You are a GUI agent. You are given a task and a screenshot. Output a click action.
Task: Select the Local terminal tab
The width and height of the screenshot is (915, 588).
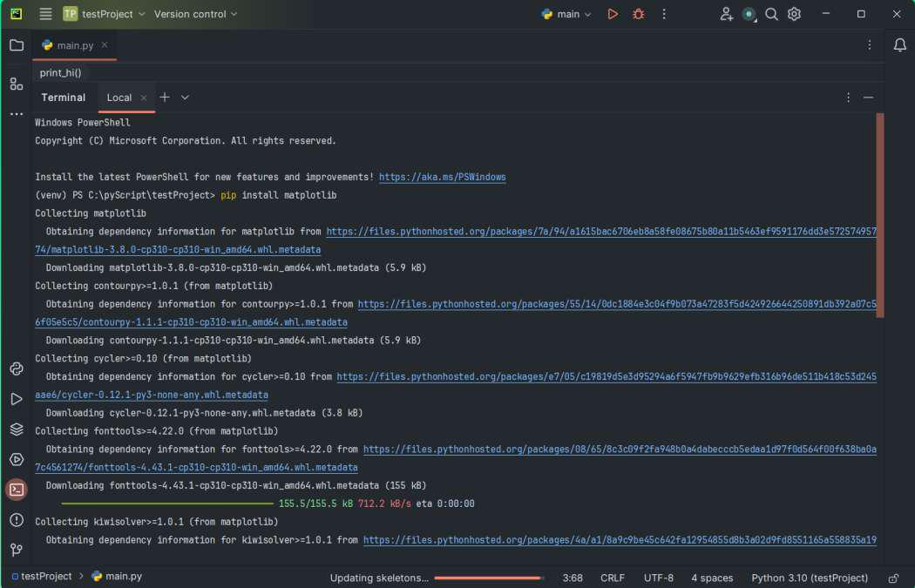tap(119, 98)
